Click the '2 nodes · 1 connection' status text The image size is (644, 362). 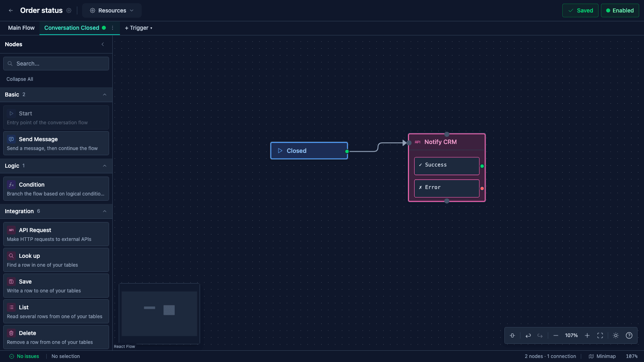coord(550,356)
